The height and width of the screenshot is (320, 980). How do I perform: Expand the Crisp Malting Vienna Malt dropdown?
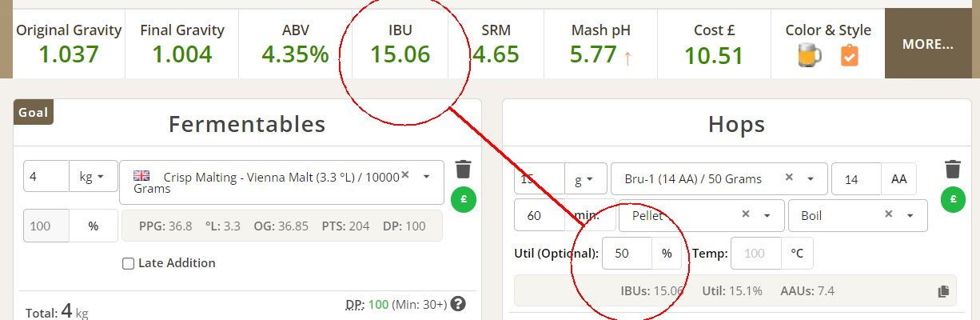427,176
